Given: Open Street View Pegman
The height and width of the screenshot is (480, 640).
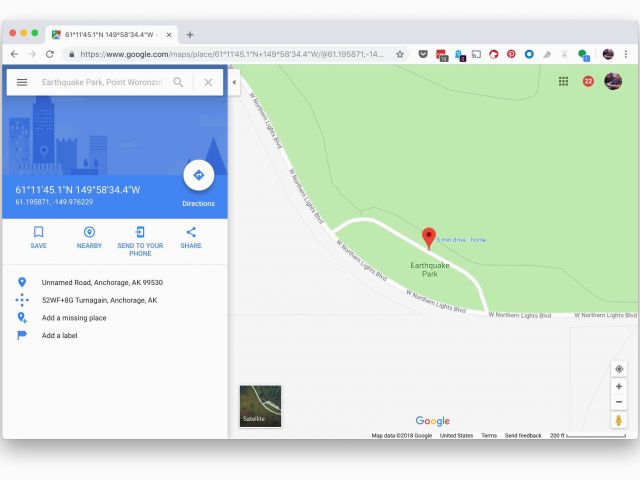Looking at the screenshot, I should (x=619, y=420).
